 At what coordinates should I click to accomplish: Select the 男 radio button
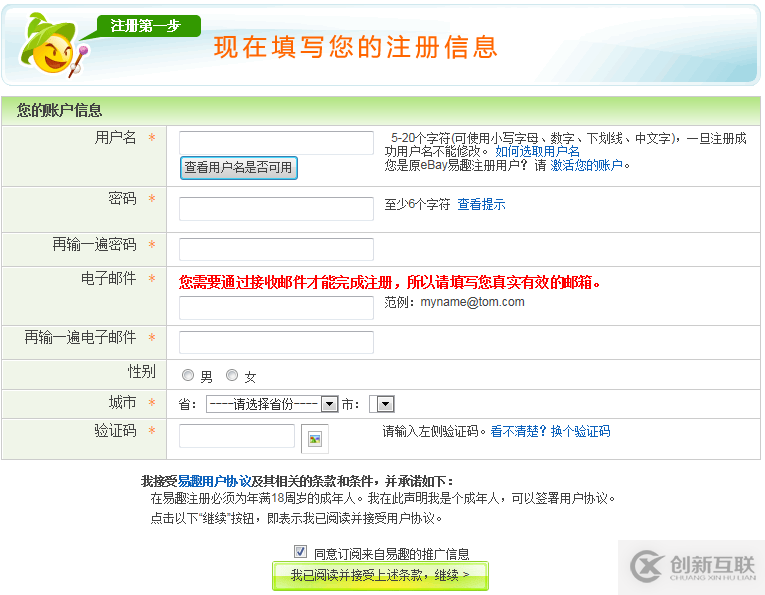pyautogui.click(x=188, y=375)
